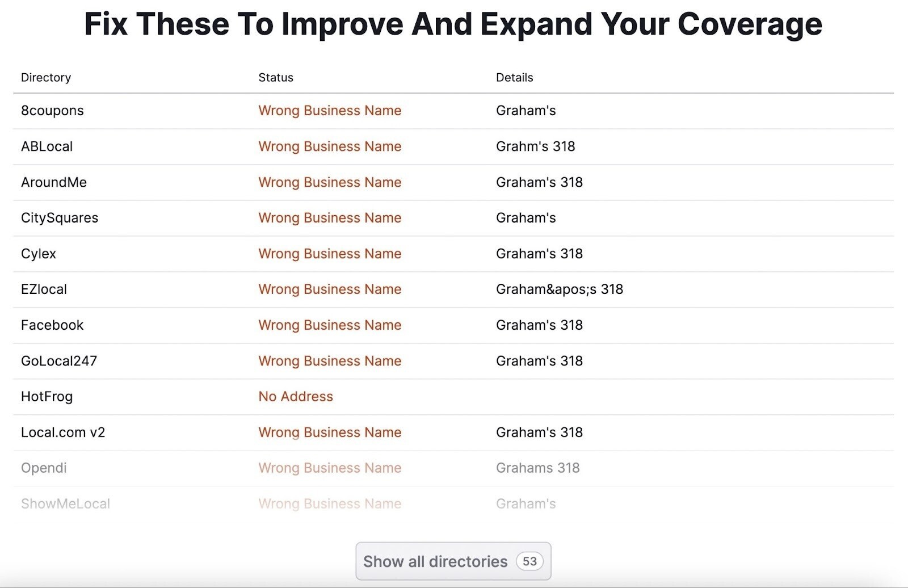Select the Facebook directory name
The image size is (908, 588).
(x=52, y=325)
